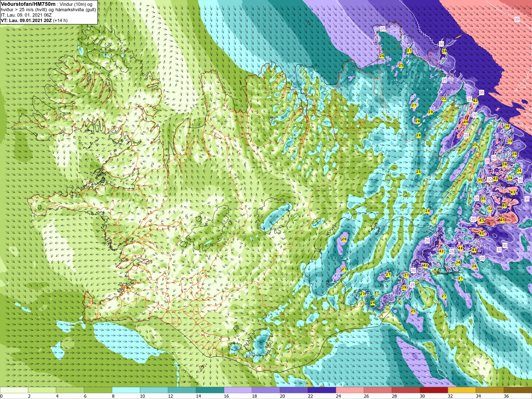Click the 'Vindur (10m) og' title line
The image size is (532, 399).
tap(76, 4)
